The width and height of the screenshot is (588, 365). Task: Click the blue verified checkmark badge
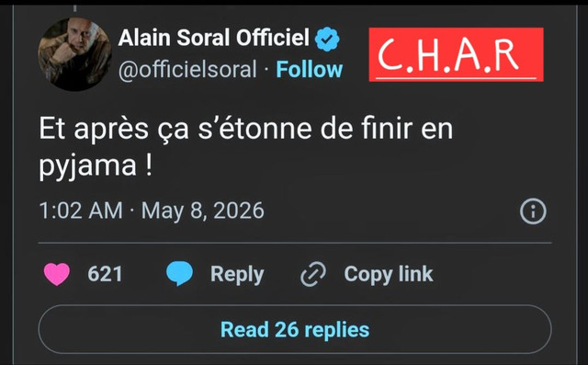click(x=327, y=39)
